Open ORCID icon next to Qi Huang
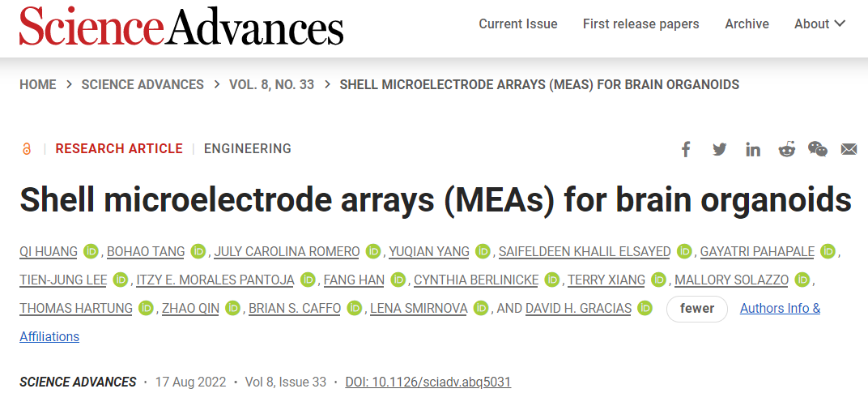868x393 pixels. (x=91, y=251)
